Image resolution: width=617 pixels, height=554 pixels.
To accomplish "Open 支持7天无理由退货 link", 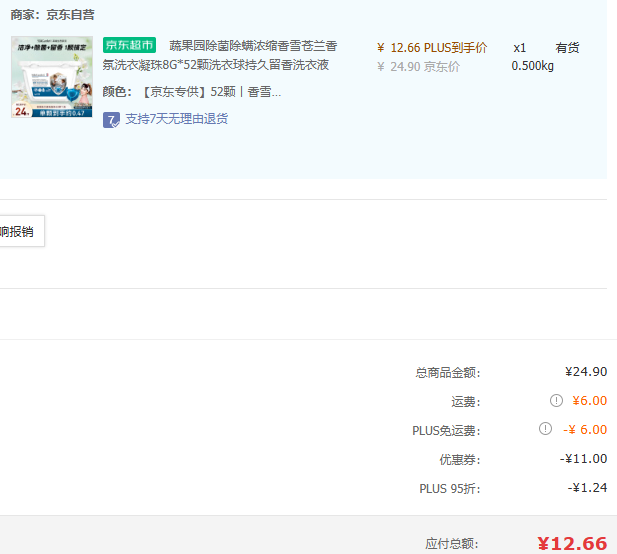I will point(176,119).
